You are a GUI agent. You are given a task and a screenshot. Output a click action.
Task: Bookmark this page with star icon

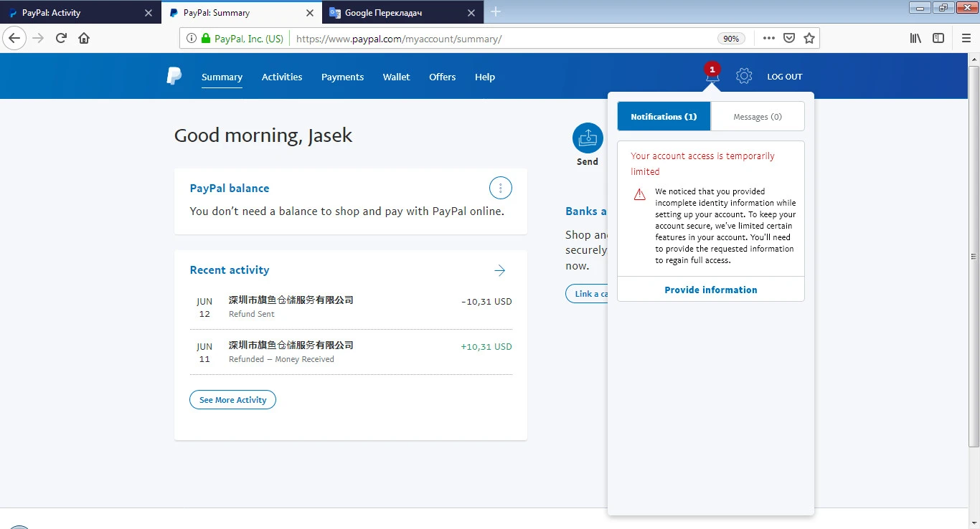[x=809, y=39]
